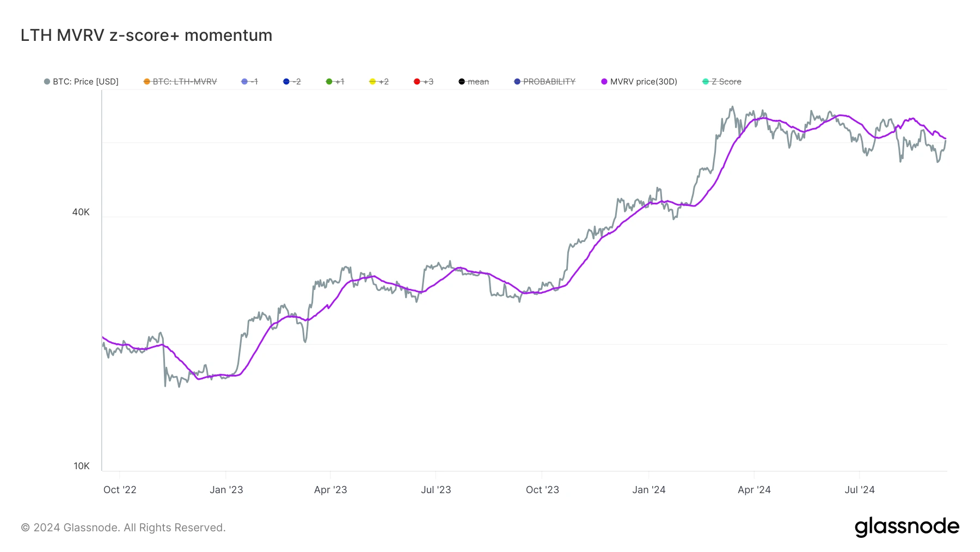
Task: Click the green +1 legend dot
Action: 329,82
